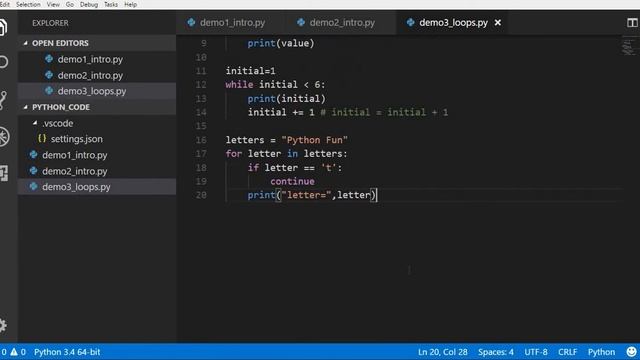
Task: Click the 'letters = "Python Fun"' line
Action: click(287, 140)
